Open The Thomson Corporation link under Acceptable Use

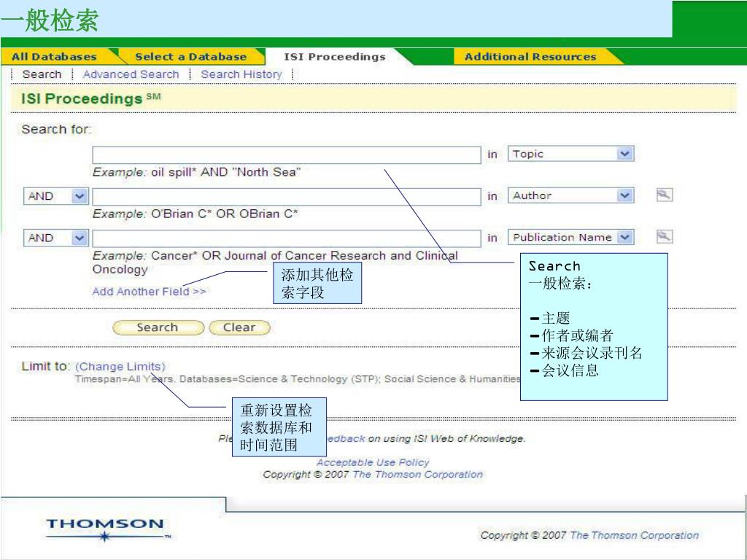coord(417,475)
